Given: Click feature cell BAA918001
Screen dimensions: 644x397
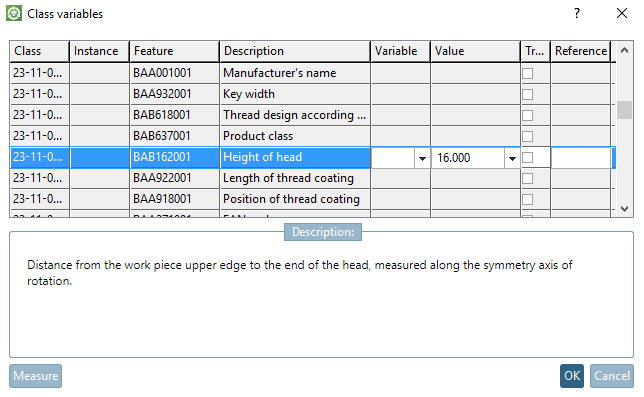Looking at the screenshot, I should click(175, 199).
